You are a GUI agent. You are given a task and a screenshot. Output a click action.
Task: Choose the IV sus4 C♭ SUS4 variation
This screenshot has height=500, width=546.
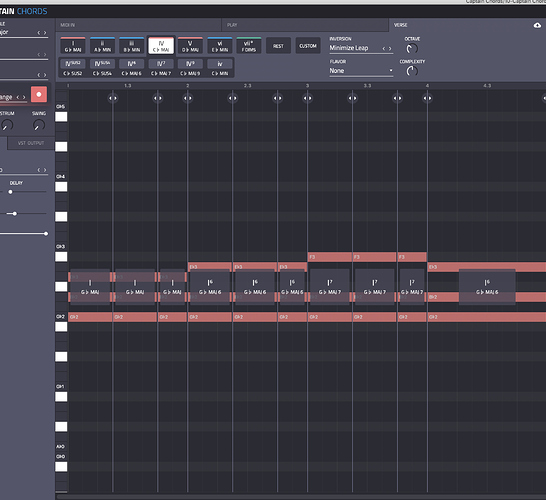click(x=102, y=68)
